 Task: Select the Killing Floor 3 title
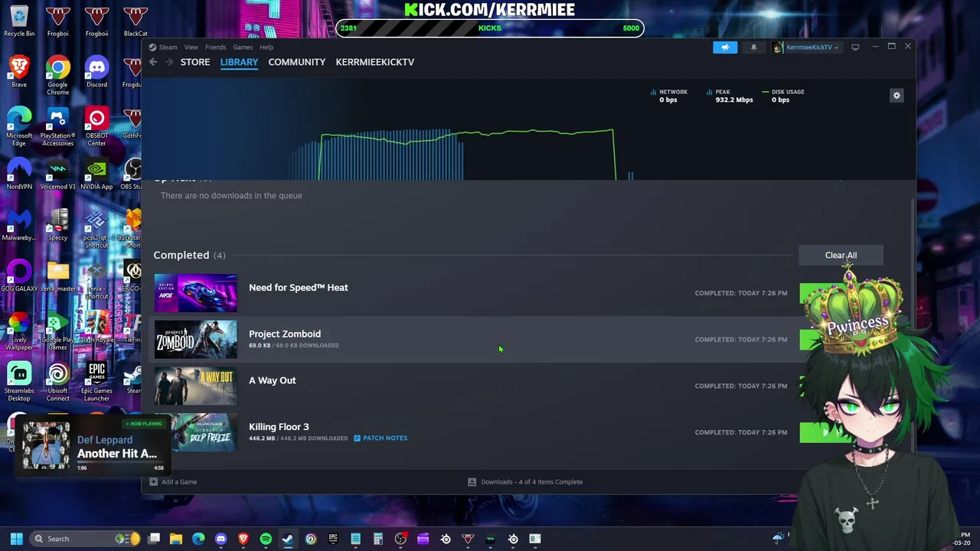[x=279, y=427]
